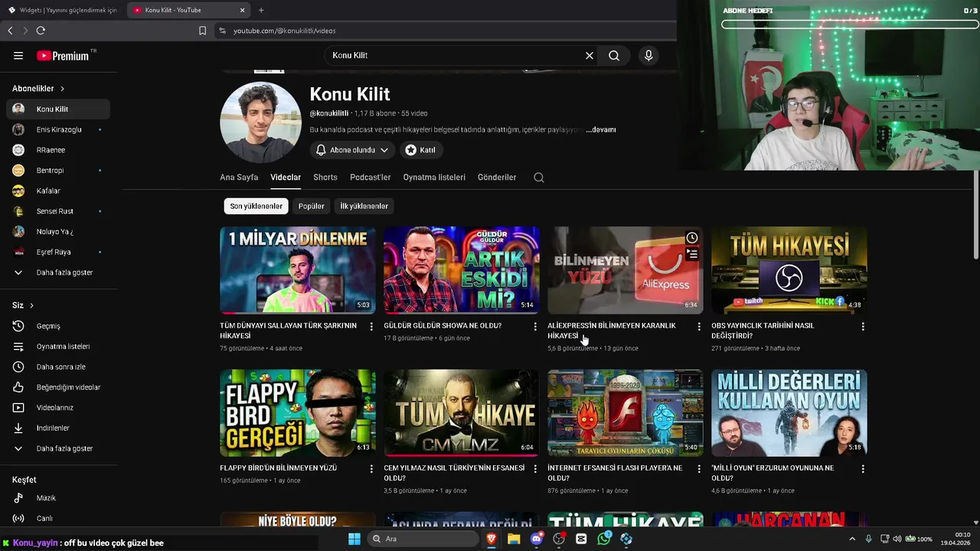
Task: Clear the search box with the X icon
Action: (x=590, y=56)
